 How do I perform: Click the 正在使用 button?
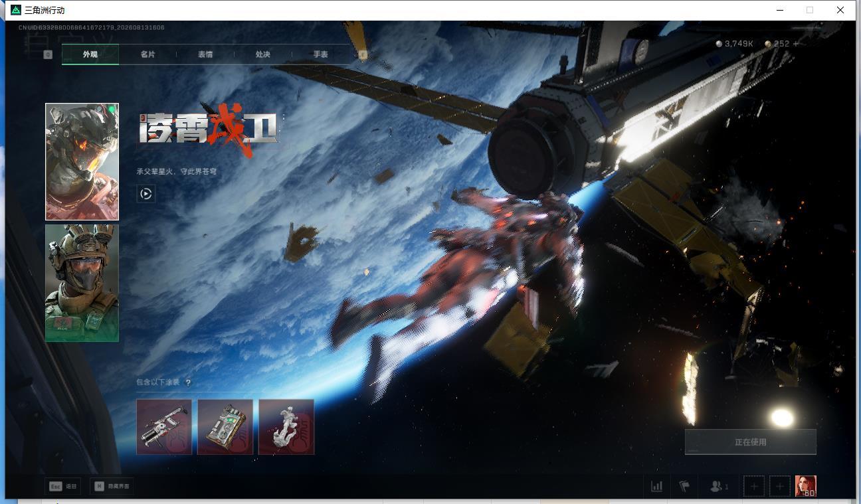pos(751,442)
